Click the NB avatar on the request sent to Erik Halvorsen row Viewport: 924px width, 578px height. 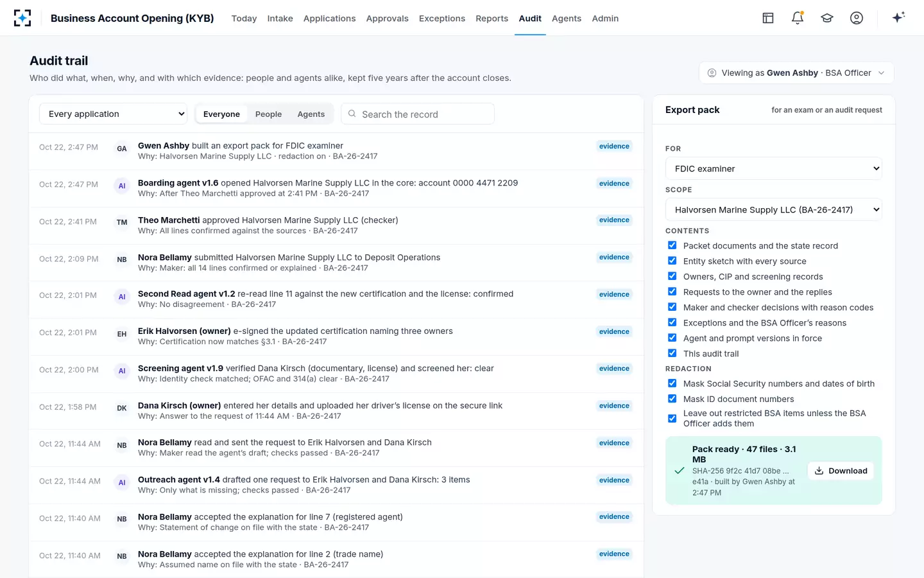pos(122,445)
